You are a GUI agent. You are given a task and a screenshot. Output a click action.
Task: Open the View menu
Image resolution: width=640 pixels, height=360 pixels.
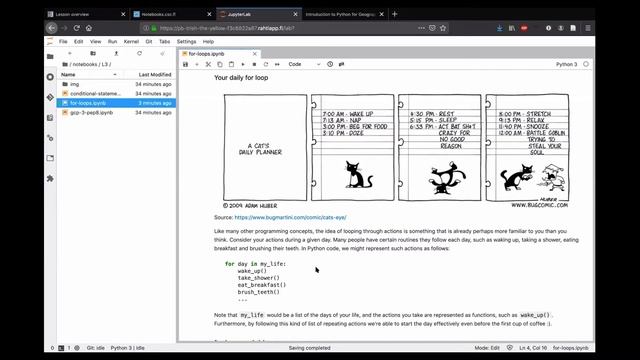click(x=96, y=41)
